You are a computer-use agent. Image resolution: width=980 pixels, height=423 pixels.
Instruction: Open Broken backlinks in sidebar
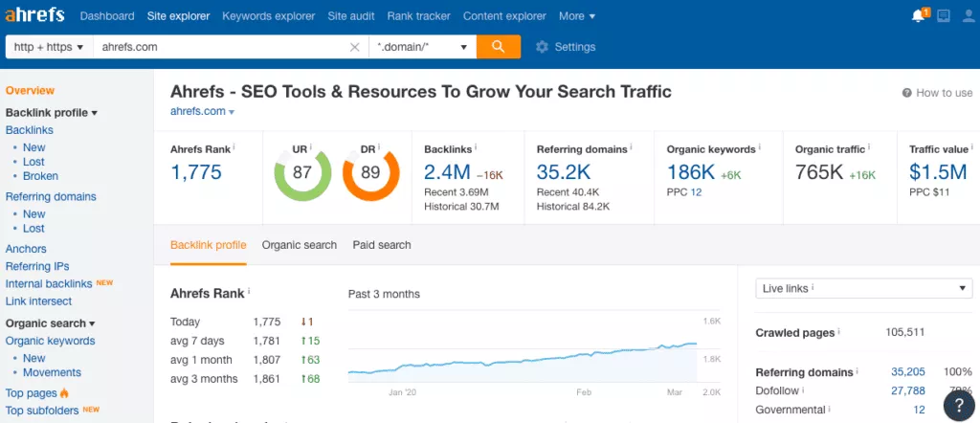[x=40, y=176]
